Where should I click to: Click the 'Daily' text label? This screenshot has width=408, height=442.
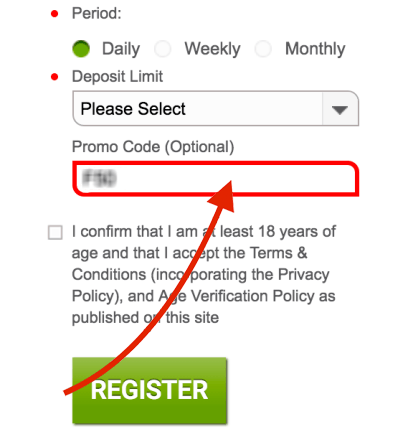click(x=121, y=49)
